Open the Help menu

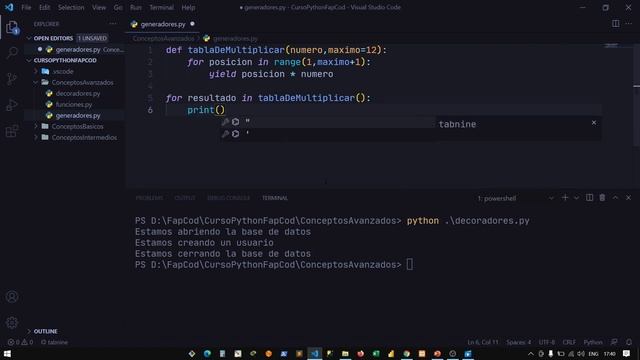coord(188,7)
